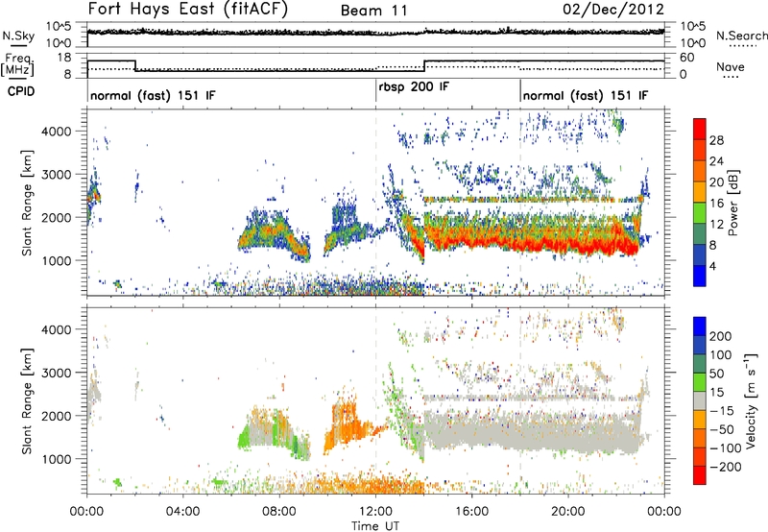The width and height of the screenshot is (768, 532).
Task: Click the gray segment of Velocity colorbar
Action: (700, 401)
